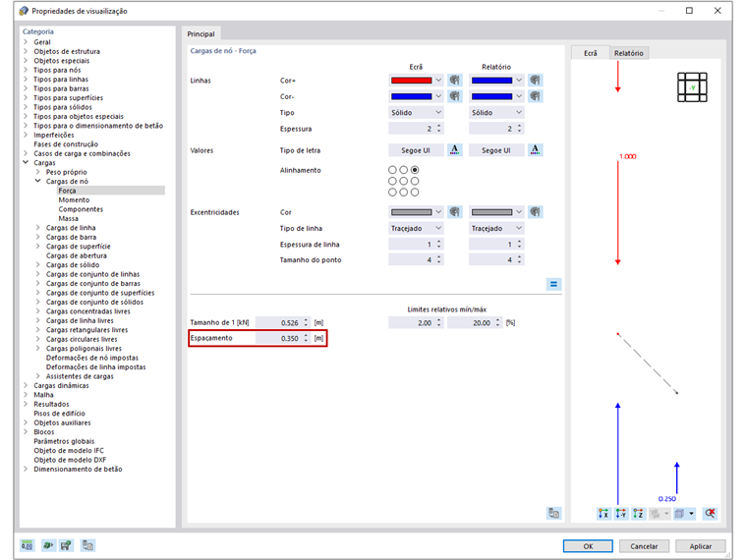Click the 20.00 relative max limit field

tap(475, 322)
